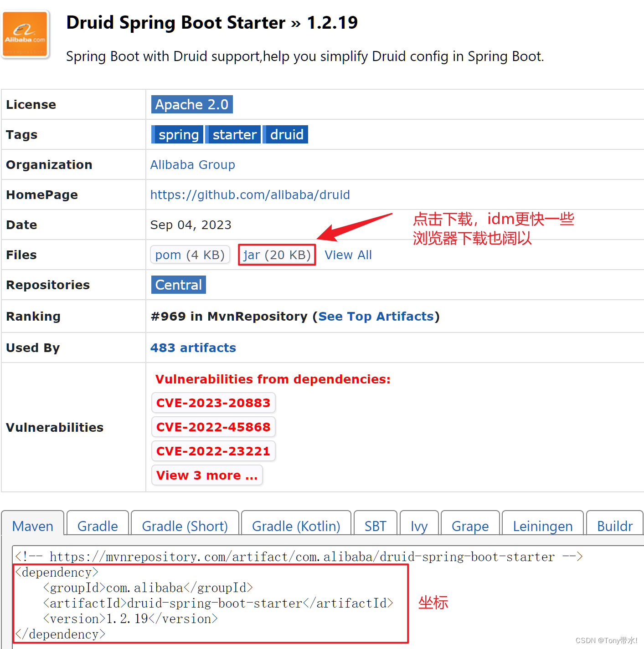Switch to the Gradle tab
644x649 pixels.
pos(98,526)
